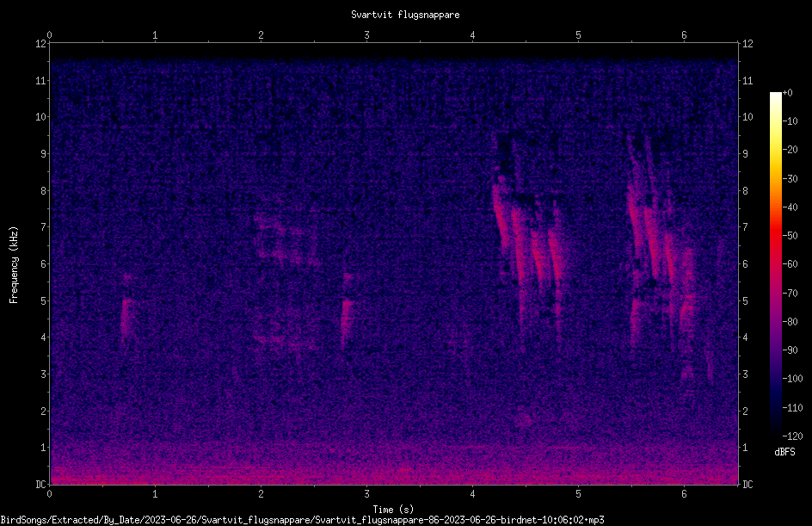Click the '-20' value on the dBFS color scale

(790, 150)
